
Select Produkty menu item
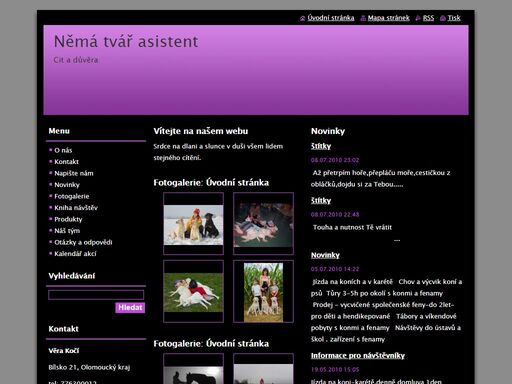point(68,219)
